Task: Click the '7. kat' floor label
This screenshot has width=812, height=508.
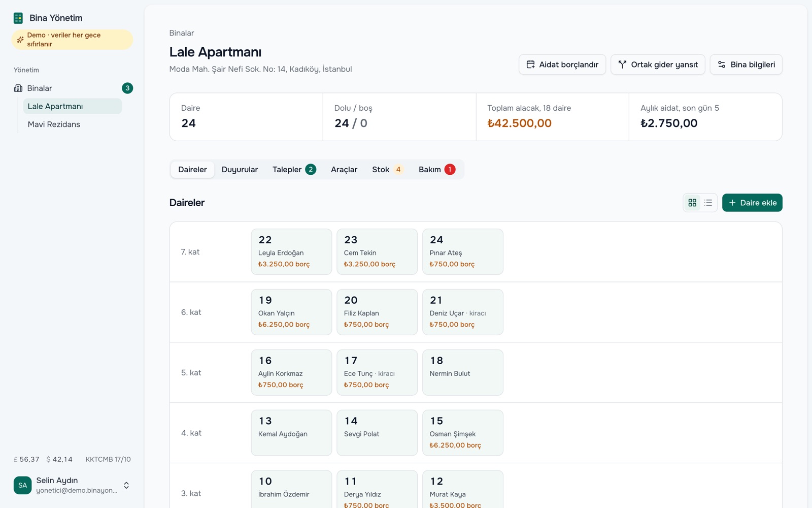Action: pos(190,252)
